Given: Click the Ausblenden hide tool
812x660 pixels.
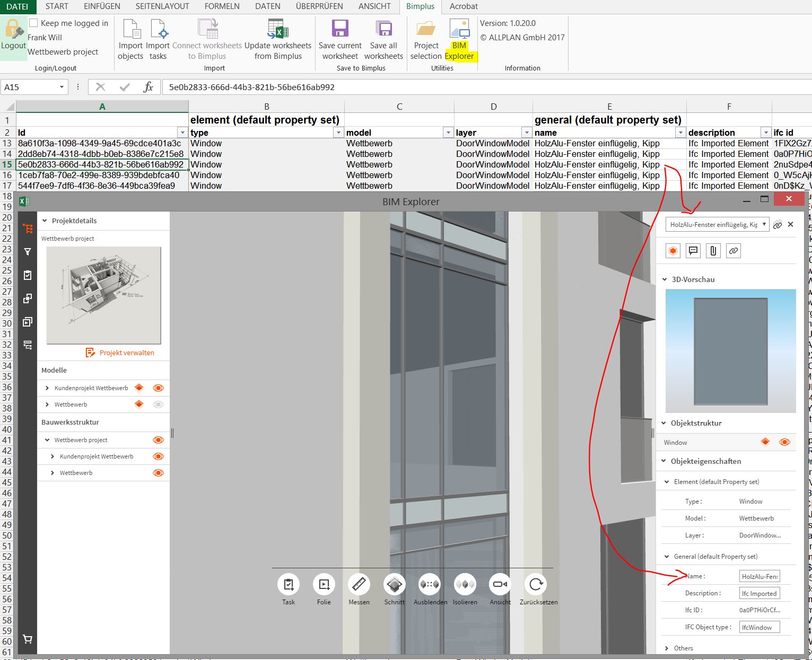Looking at the screenshot, I should click(430, 584).
